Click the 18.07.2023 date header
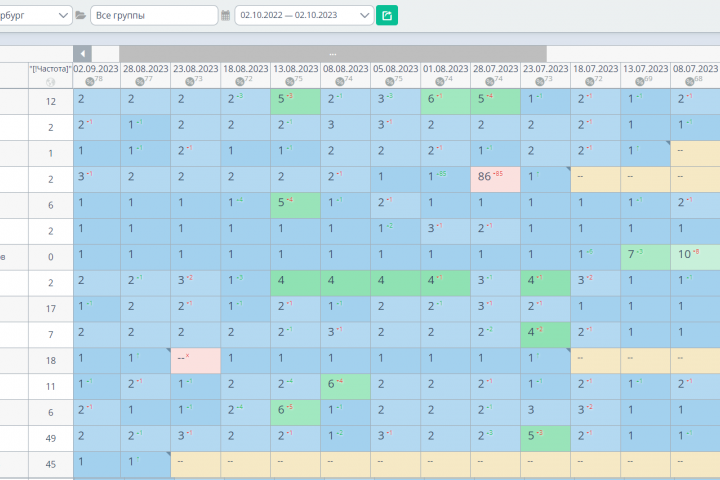 [596, 69]
